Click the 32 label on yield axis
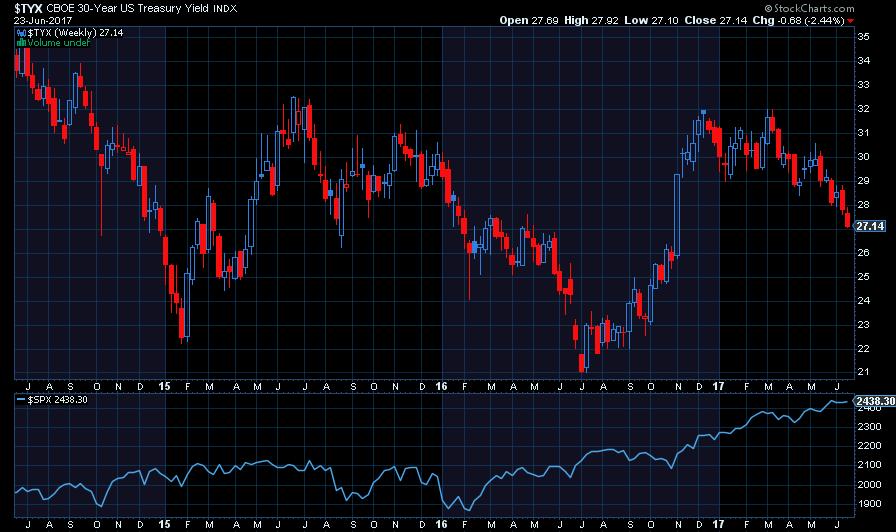 (863, 109)
